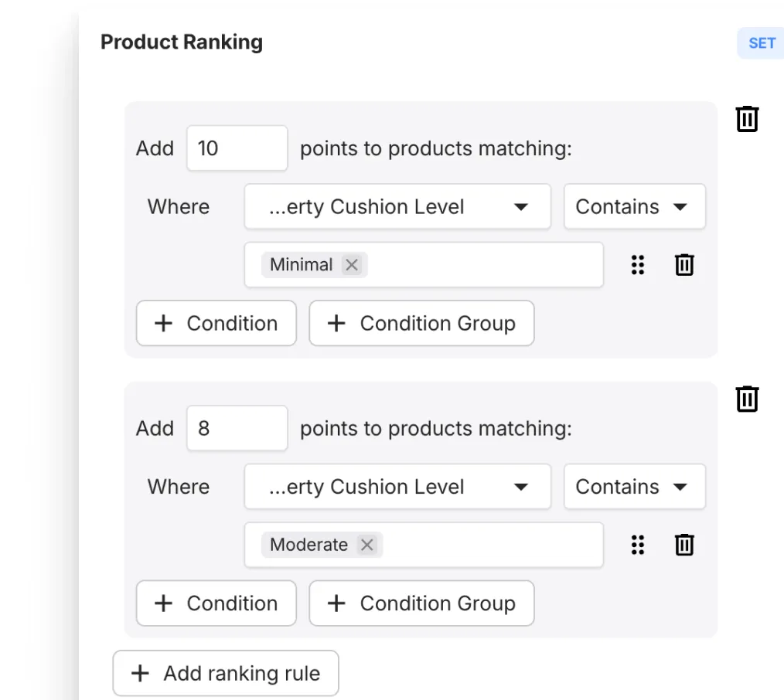Open the Cushion Level field dropdown in first rule
The image size is (784, 700).
(x=397, y=206)
